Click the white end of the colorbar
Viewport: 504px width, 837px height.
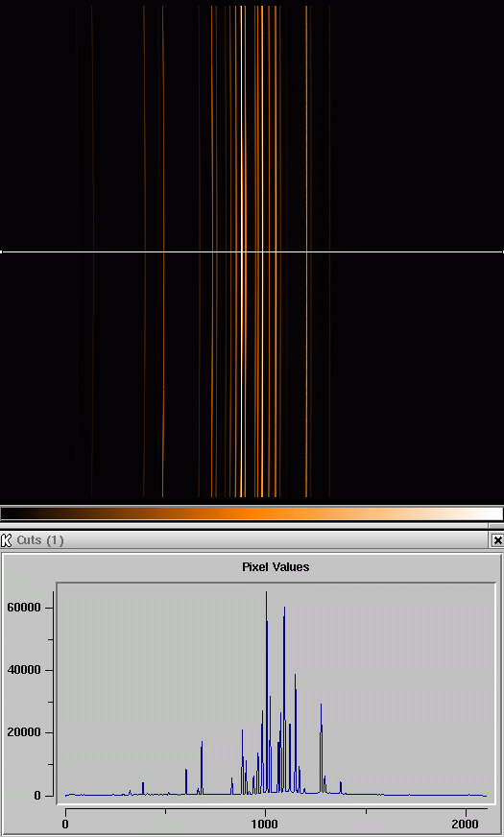click(x=493, y=514)
